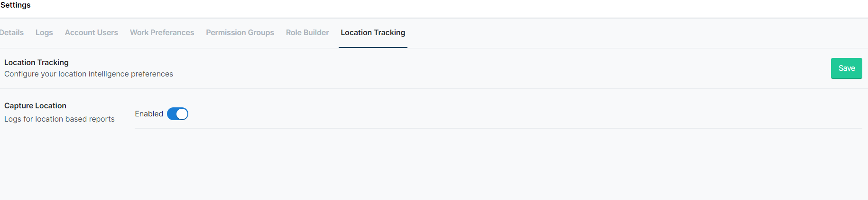Image resolution: width=868 pixels, height=200 pixels.
Task: Click the Settings page title
Action: (x=16, y=5)
